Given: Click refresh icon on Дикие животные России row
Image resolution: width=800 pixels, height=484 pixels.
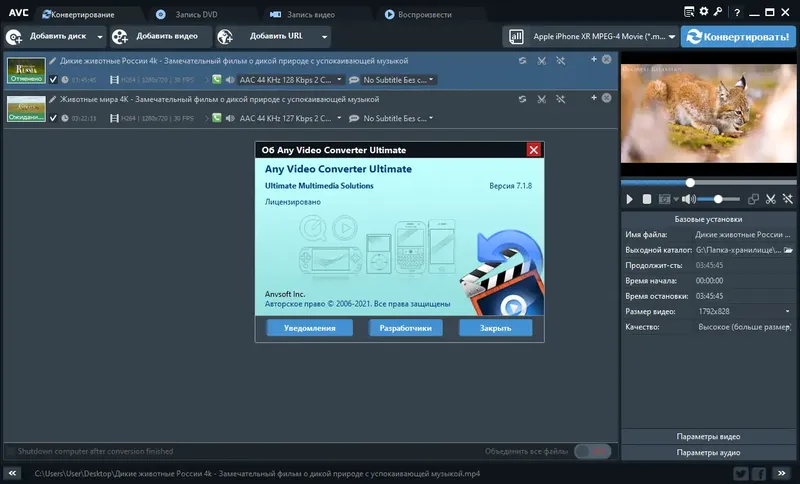Looking at the screenshot, I should (x=522, y=61).
